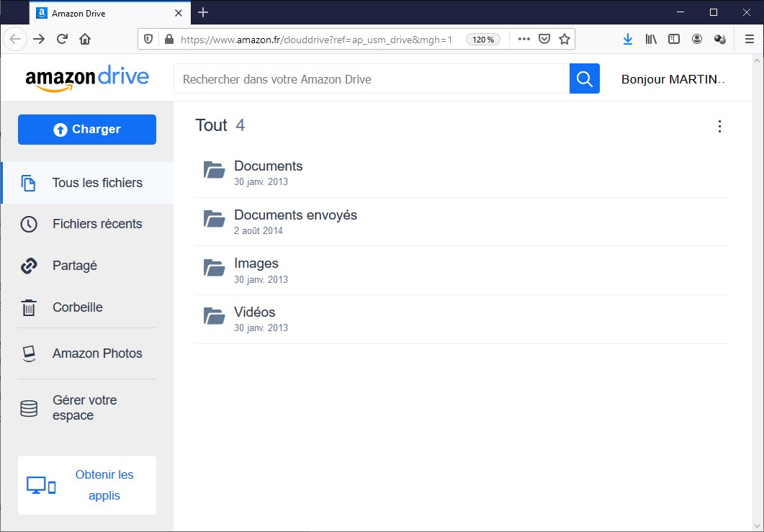Open Fichiers récents in the sidebar

pos(97,224)
